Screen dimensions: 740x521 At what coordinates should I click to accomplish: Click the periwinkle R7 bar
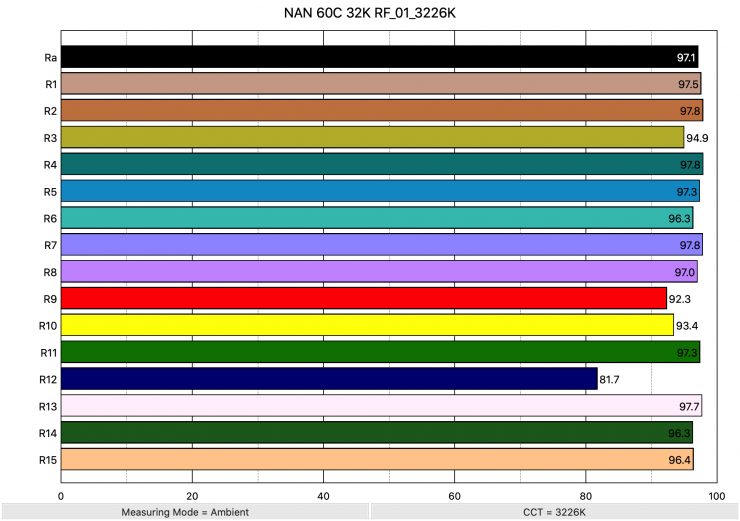coord(381,244)
